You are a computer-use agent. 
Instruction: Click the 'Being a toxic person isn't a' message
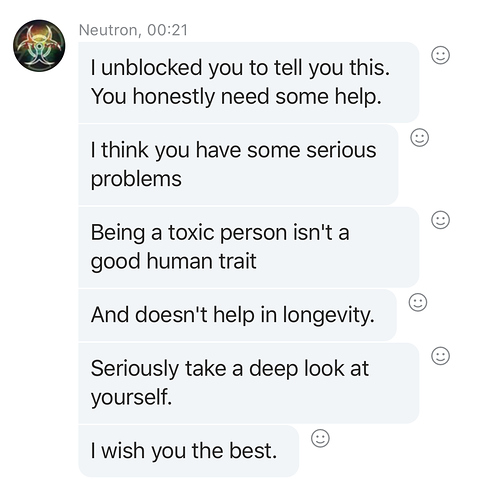tap(248, 247)
